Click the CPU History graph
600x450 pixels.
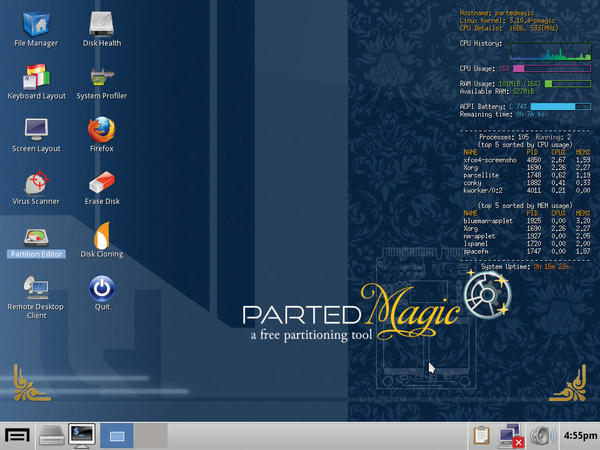click(x=550, y=51)
